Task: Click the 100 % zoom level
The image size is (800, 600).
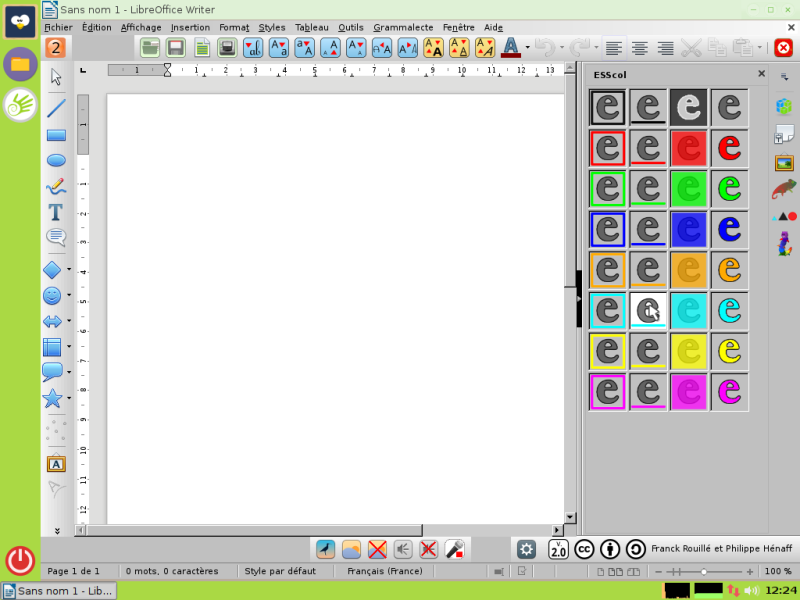Action: click(x=778, y=571)
